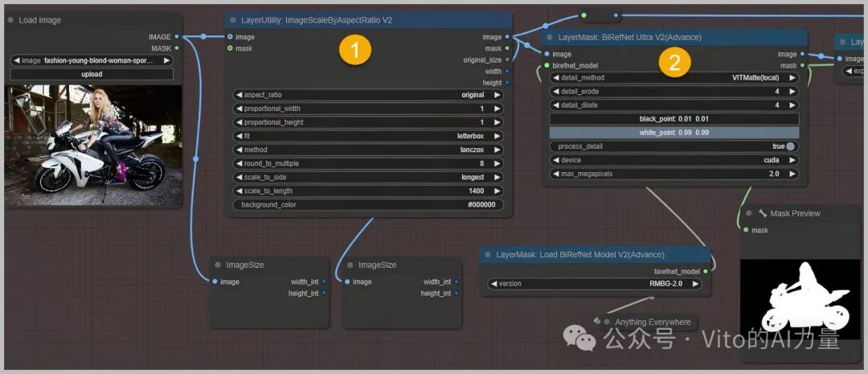Decrease scale_to_length with its left arrow

point(240,191)
